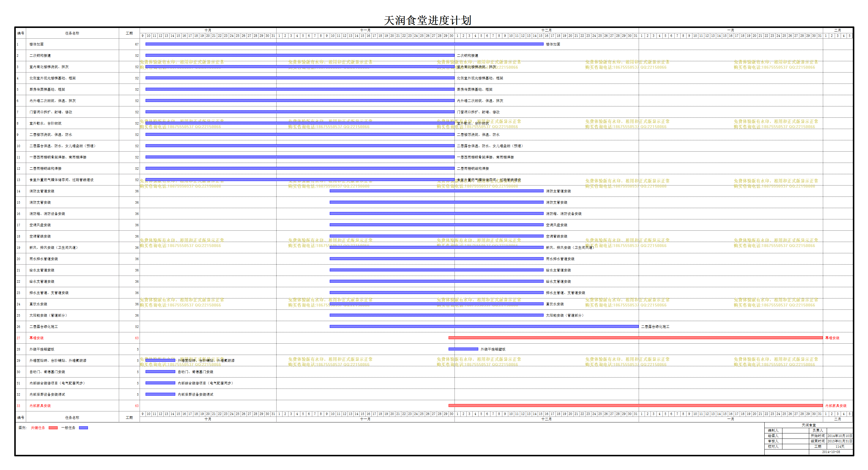
Task: Select task 二次钢构接建 in the task name column
Action: (x=40, y=56)
